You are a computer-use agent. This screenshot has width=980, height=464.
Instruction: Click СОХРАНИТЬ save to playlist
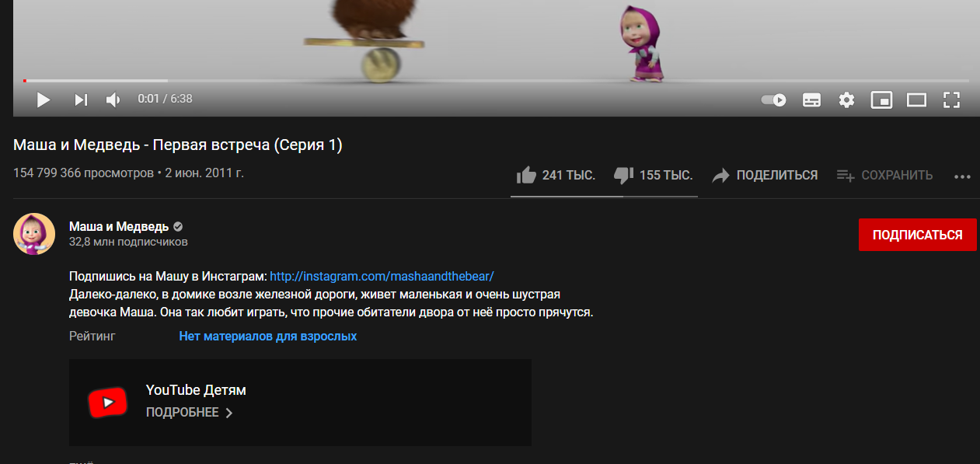click(x=884, y=176)
